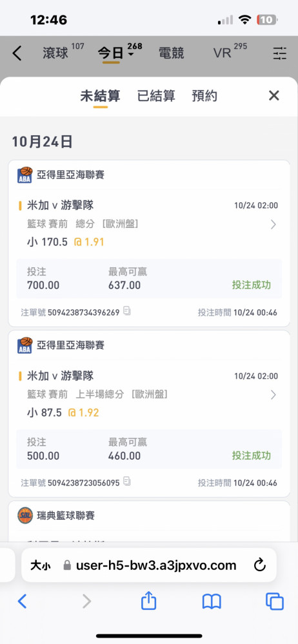Copy bet slip number 5094238734396269
298x644 pixels.
point(127,311)
